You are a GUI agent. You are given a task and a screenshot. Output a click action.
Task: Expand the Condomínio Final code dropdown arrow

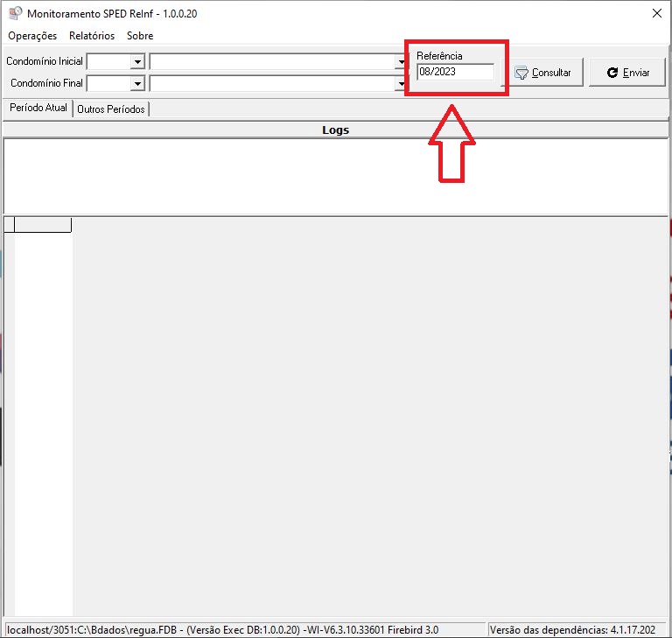click(x=137, y=84)
